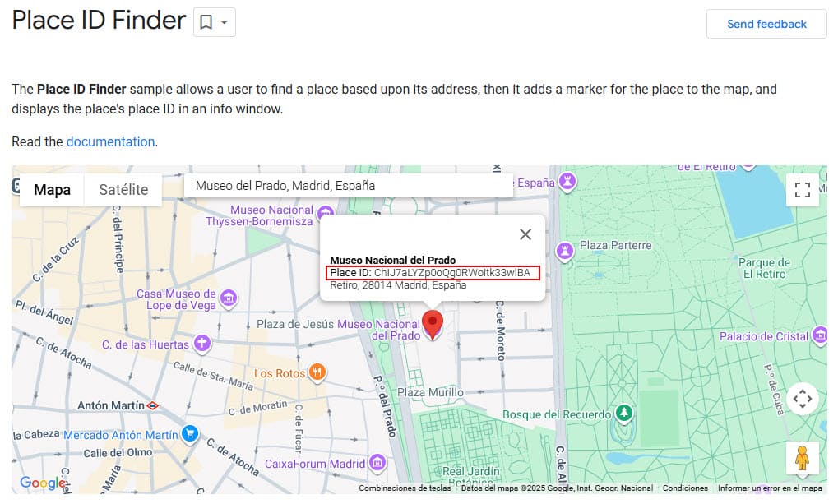Click the C. de las Huertas church icon
The width and height of the screenshot is (838, 504).
[202, 343]
